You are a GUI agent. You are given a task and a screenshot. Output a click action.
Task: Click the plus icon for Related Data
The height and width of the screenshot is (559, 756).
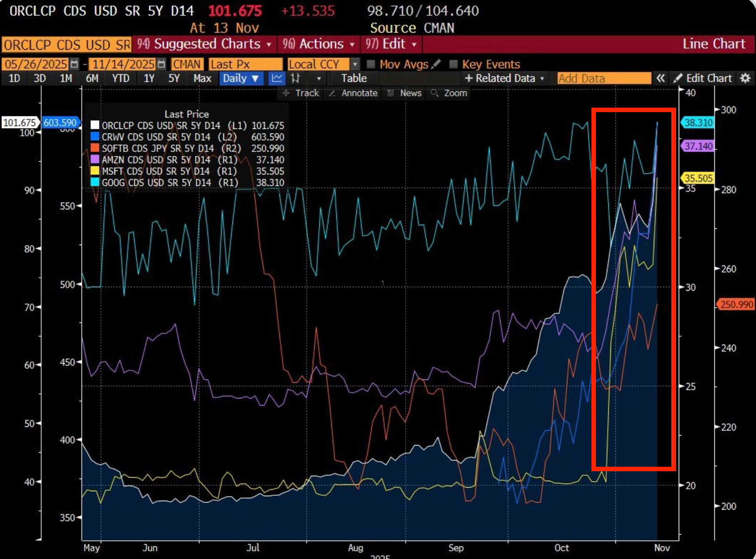(x=468, y=78)
